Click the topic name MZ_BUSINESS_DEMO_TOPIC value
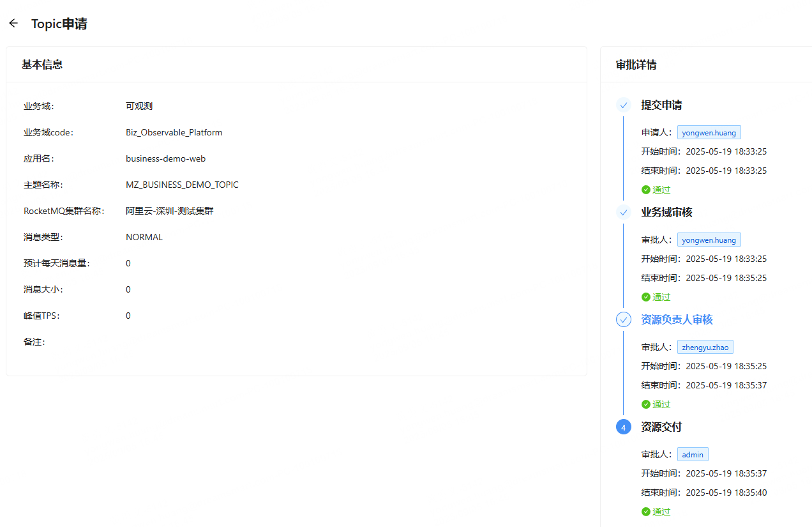The width and height of the screenshot is (812, 527). [x=182, y=185]
